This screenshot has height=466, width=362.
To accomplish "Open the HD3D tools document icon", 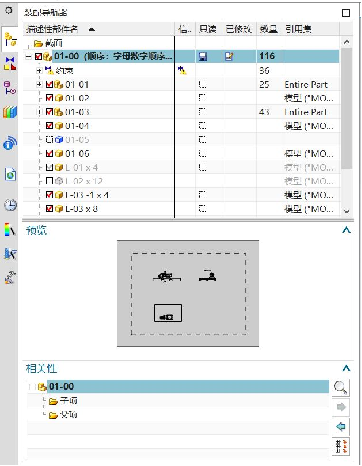I will (10, 174).
